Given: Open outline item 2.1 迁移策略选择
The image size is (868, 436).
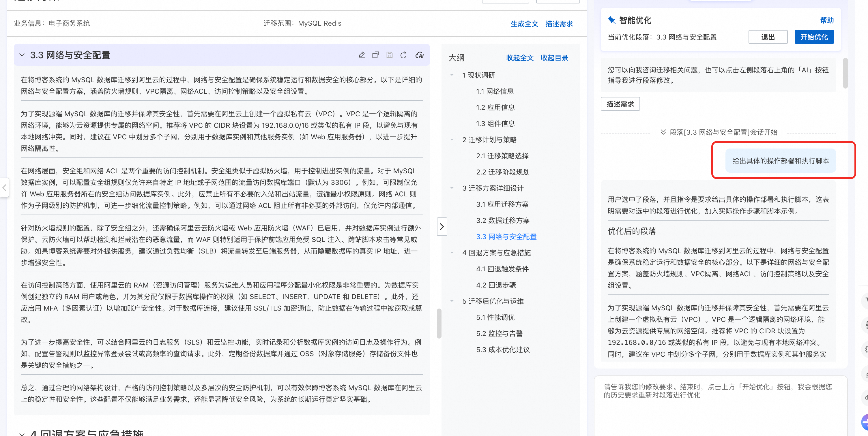Looking at the screenshot, I should [502, 156].
